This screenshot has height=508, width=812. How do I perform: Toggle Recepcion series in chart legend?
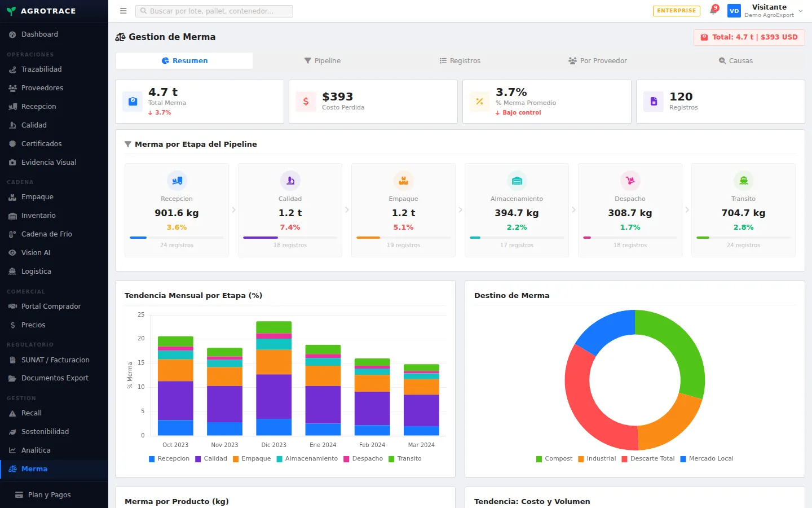coord(169,459)
